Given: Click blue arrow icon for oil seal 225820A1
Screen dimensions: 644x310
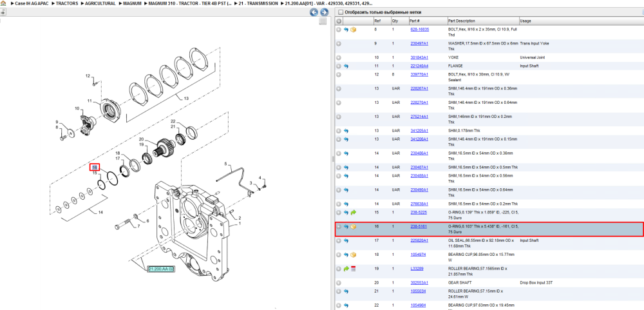Looking at the screenshot, I should 346,240.
